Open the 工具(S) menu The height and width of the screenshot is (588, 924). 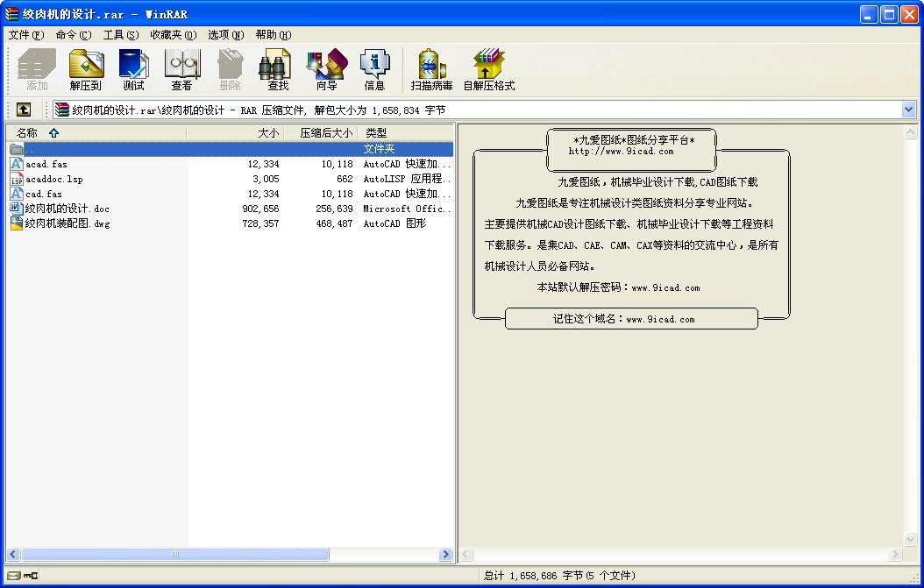[121, 35]
